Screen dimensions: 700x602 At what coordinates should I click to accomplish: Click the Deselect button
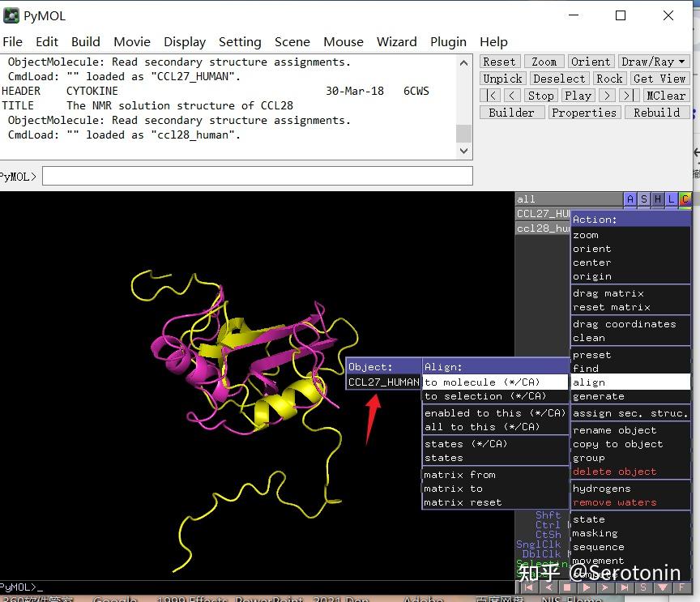pyautogui.click(x=559, y=79)
